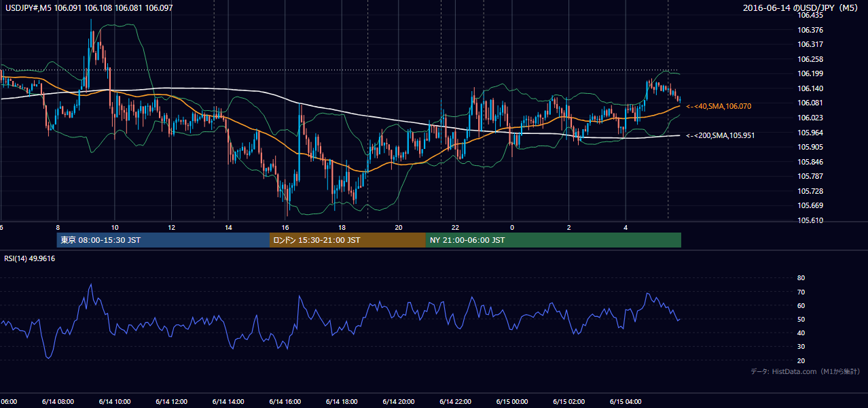Click the RSI(14) 49.9616 indicator label
This screenshot has width=868, height=408.
click(30, 258)
